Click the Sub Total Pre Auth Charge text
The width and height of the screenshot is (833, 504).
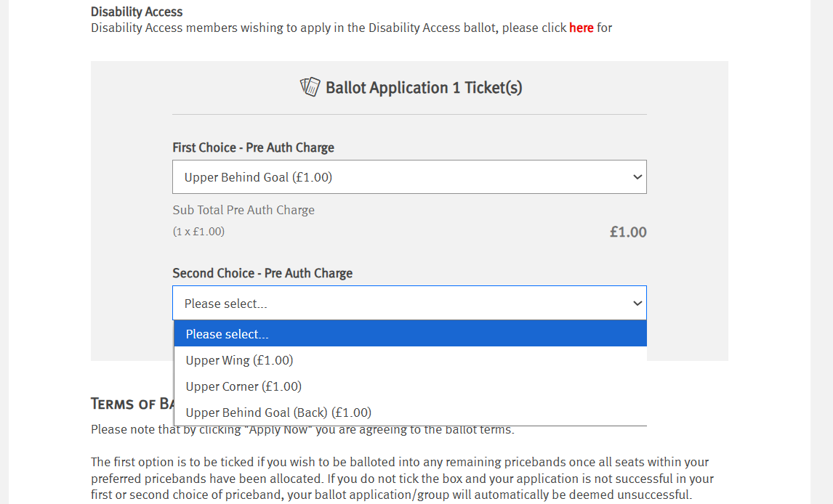tap(244, 210)
